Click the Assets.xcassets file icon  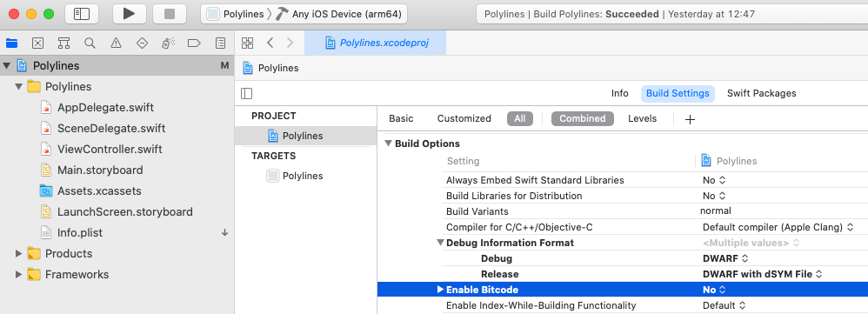click(46, 191)
